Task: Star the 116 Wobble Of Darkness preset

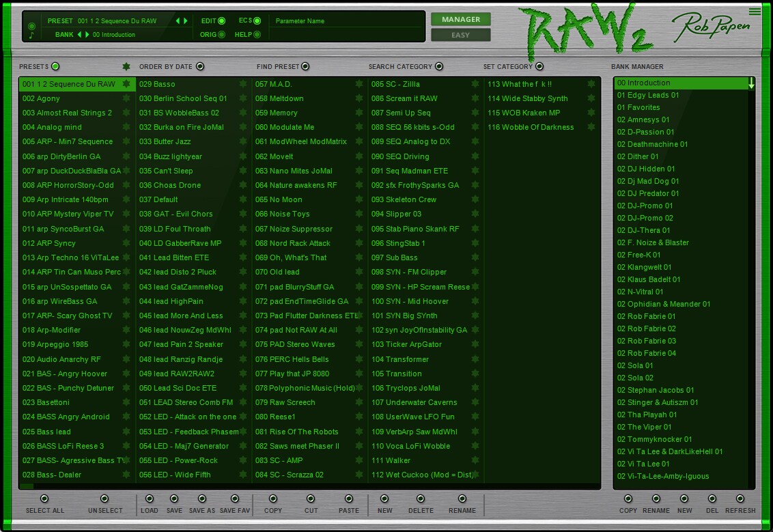Action: [591, 127]
